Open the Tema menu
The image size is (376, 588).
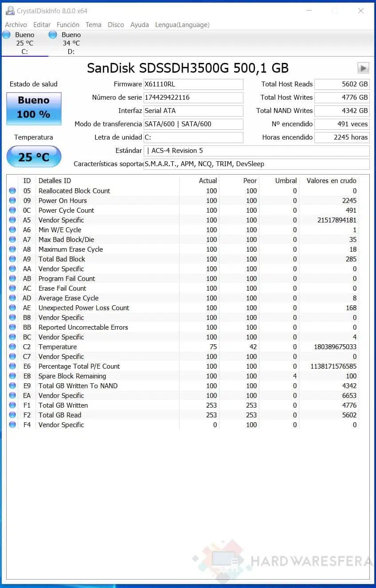94,25
